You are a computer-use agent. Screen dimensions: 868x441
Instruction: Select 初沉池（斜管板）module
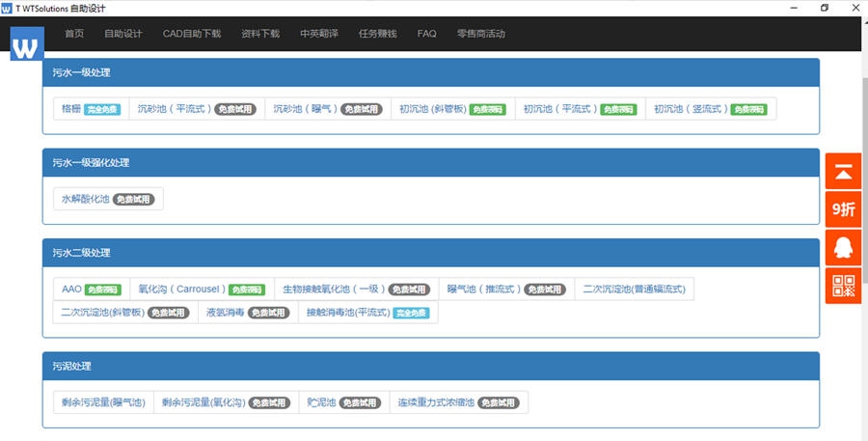(x=453, y=109)
